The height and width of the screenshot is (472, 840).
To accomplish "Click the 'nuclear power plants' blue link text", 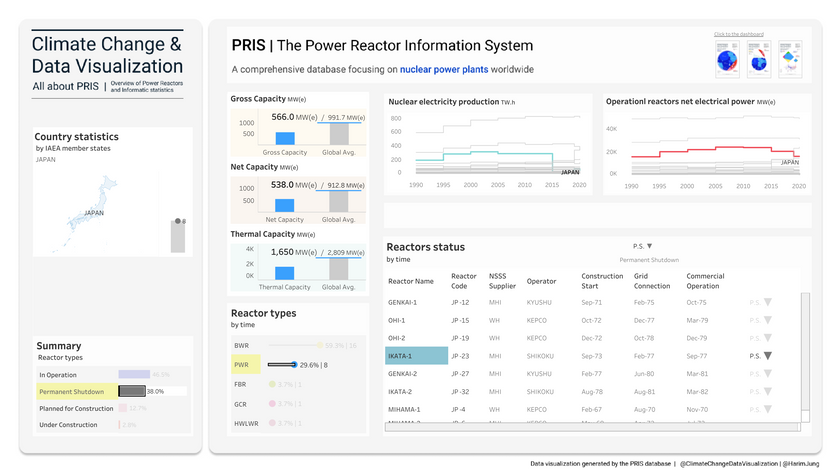I will tap(444, 69).
